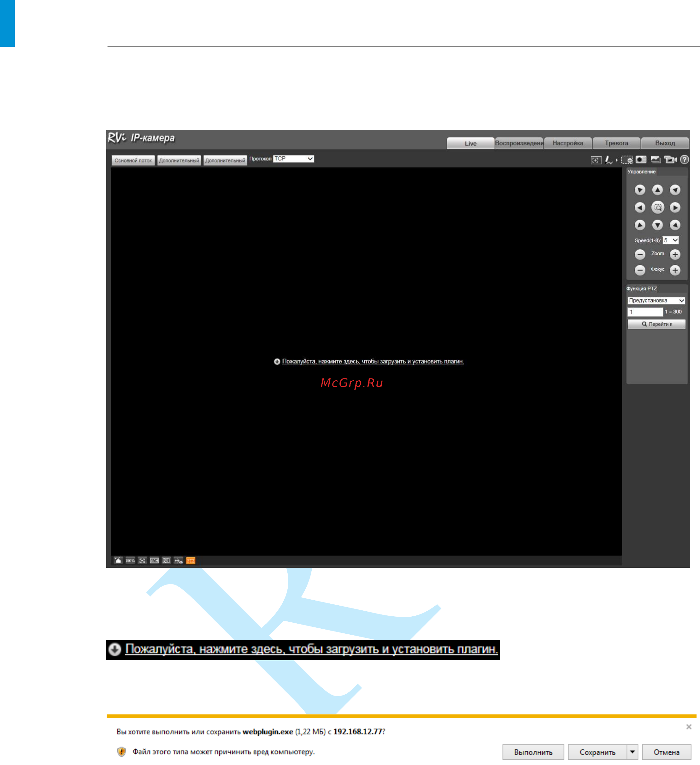Open the Протокол TCP dropdown
This screenshot has height=765, width=700.
[293, 159]
